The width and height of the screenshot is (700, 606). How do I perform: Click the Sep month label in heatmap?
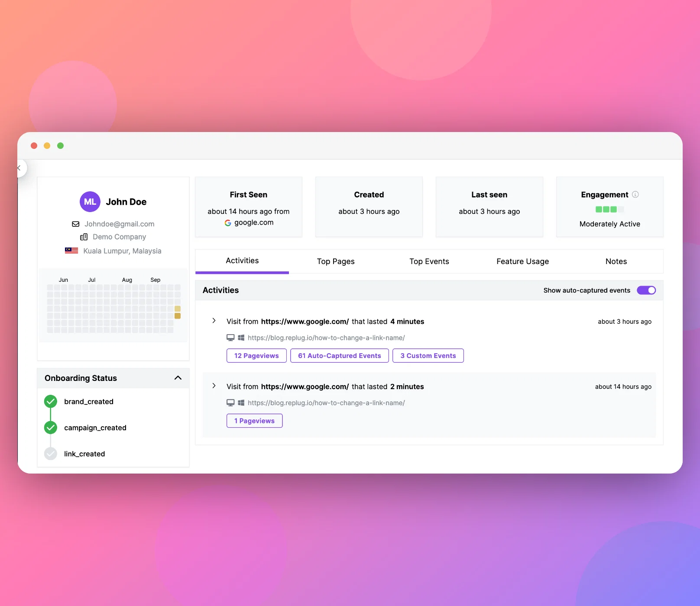tap(156, 280)
